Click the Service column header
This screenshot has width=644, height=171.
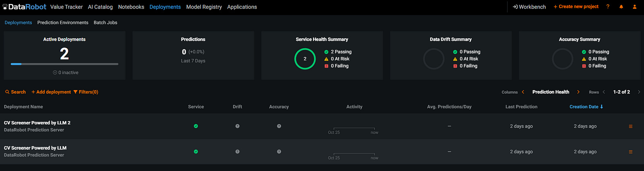point(196,107)
